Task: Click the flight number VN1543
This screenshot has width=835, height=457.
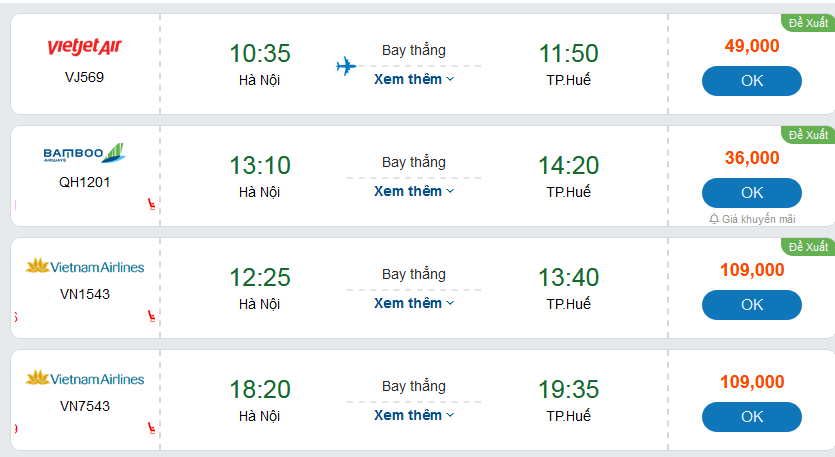Action: click(x=85, y=294)
